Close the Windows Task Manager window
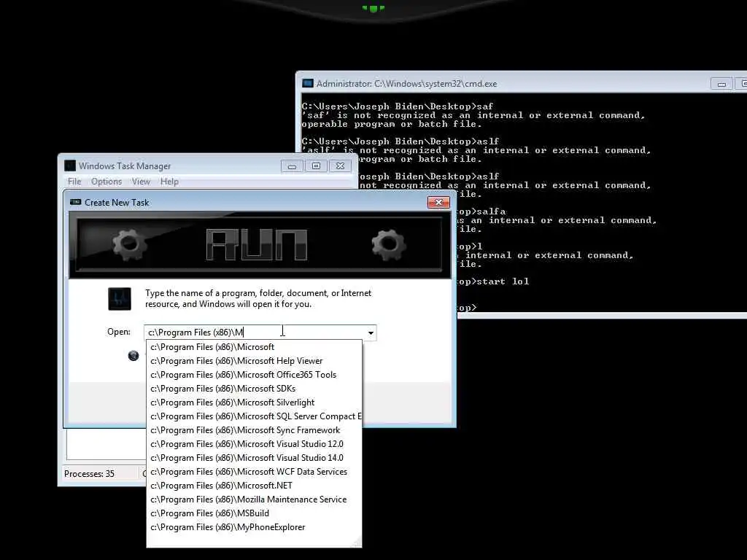747x560 pixels. pos(340,166)
